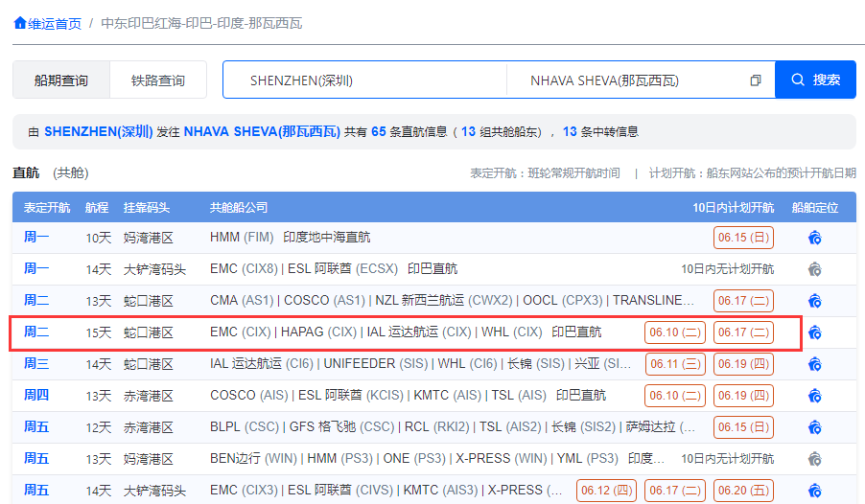
Task: Select the 直航 heading tab
Action: (26, 173)
